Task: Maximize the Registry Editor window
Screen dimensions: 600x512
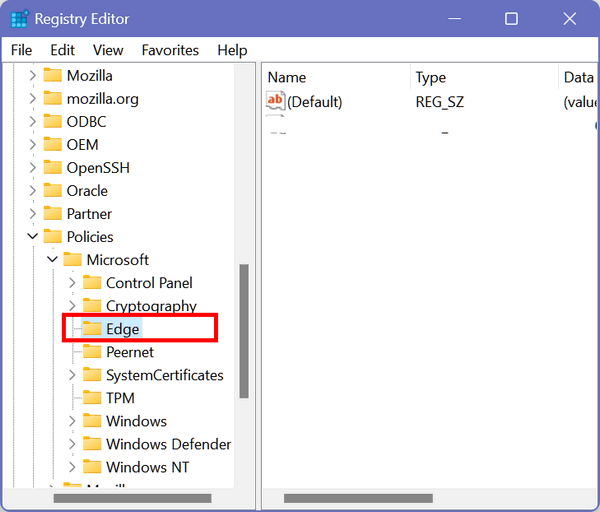Action: [511, 18]
